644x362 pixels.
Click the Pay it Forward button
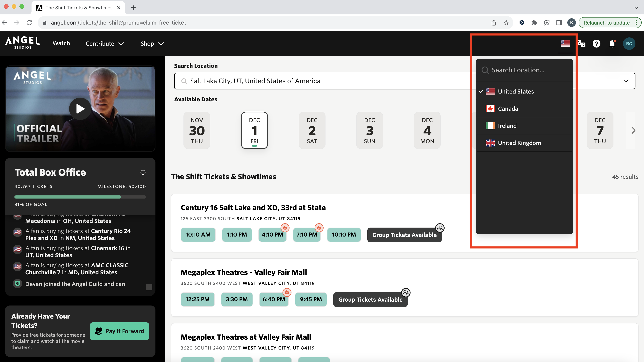pos(119,331)
